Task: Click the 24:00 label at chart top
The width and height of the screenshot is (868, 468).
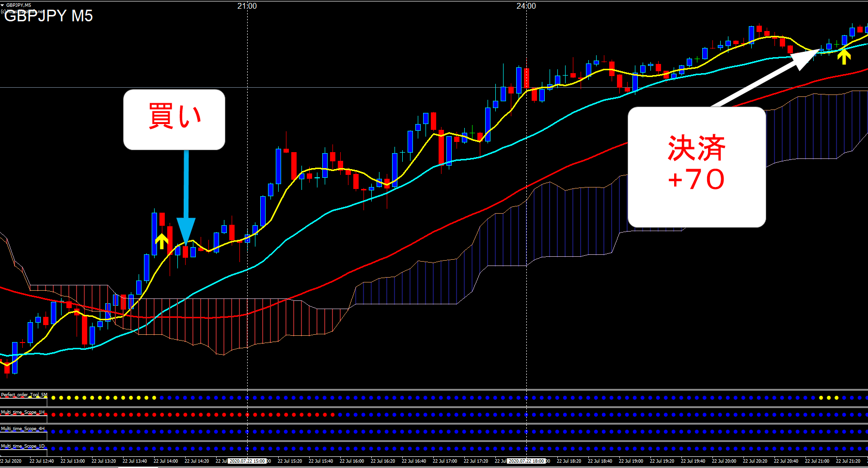Action: coord(526,6)
